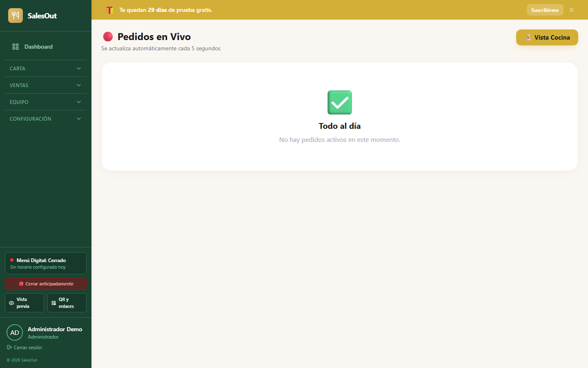Click red status dot beside Menú Digital

click(x=12, y=260)
